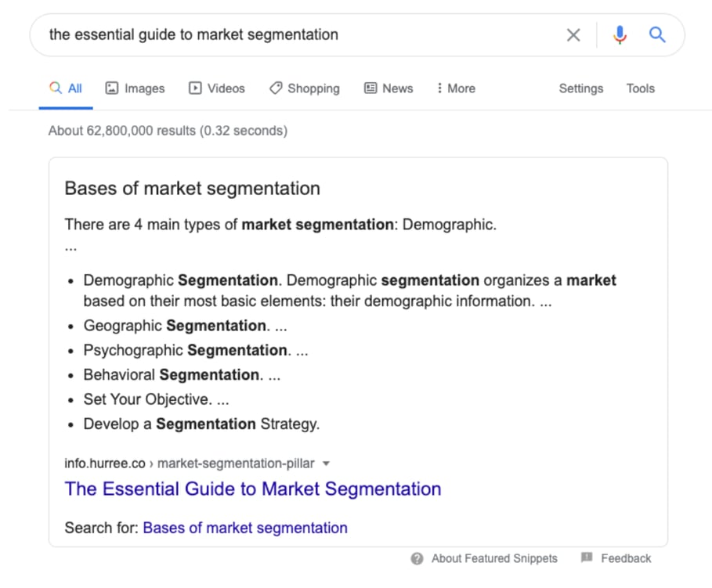Clear the search query with the X icon
This screenshot has width=712, height=588.
[573, 34]
